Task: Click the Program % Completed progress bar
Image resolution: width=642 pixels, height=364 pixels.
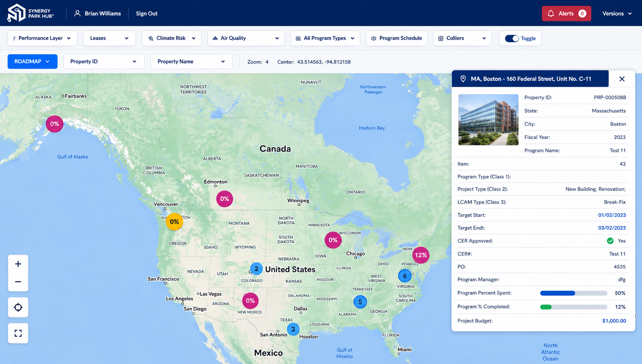Action: click(x=574, y=307)
